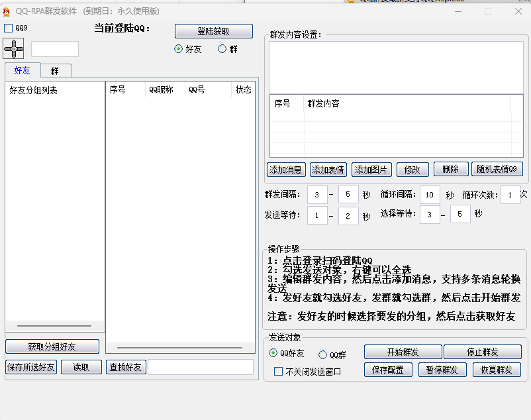The width and height of the screenshot is (531, 420).
Task: Click the 查找好友 button
Action: (x=126, y=367)
